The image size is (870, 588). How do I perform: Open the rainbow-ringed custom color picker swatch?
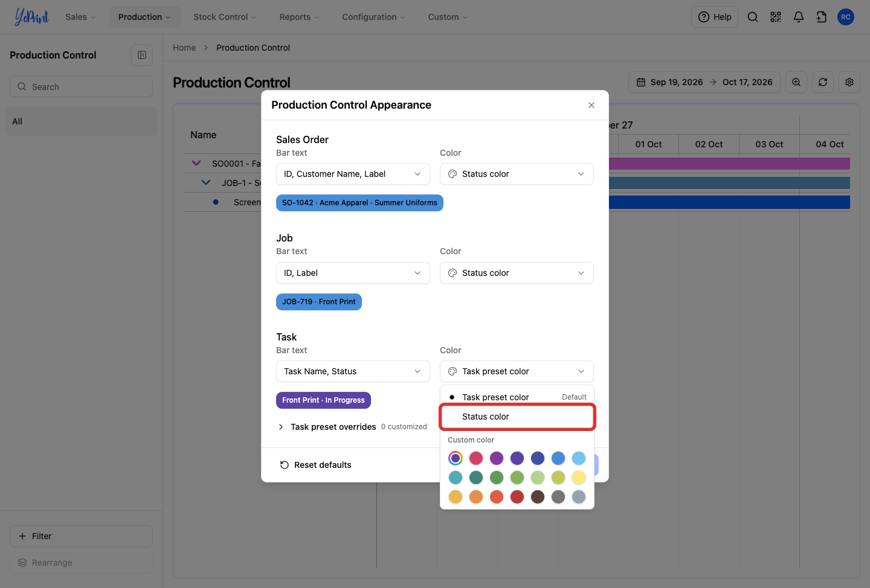click(x=456, y=458)
